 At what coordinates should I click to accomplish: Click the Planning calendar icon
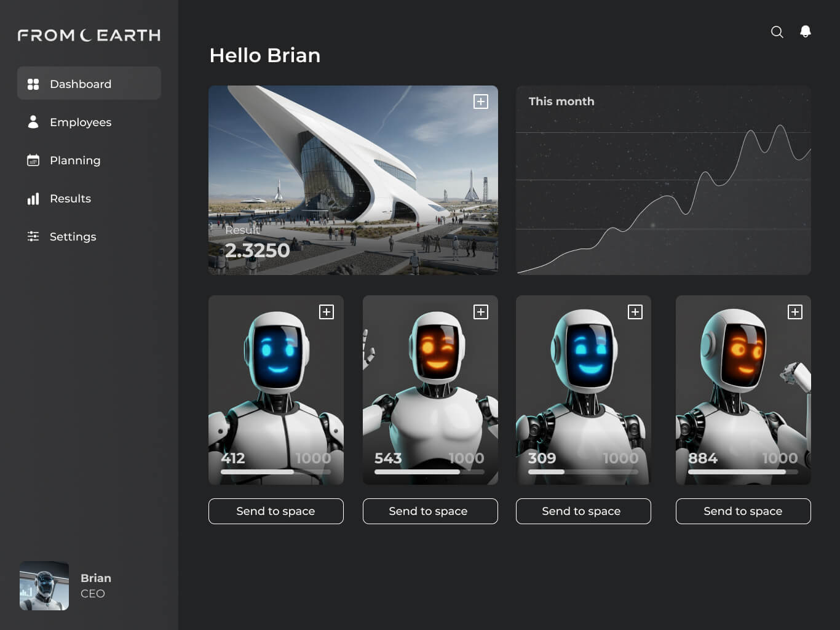[33, 160]
